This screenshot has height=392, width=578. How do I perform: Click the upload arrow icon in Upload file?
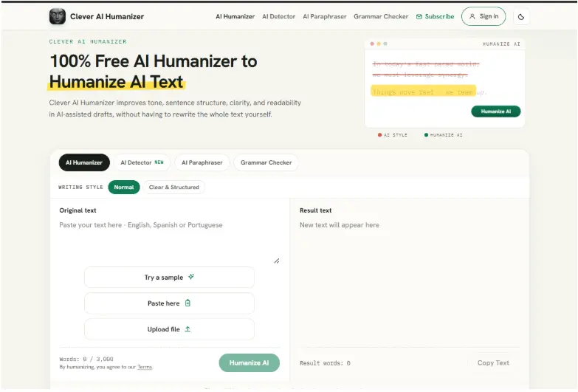coord(187,329)
